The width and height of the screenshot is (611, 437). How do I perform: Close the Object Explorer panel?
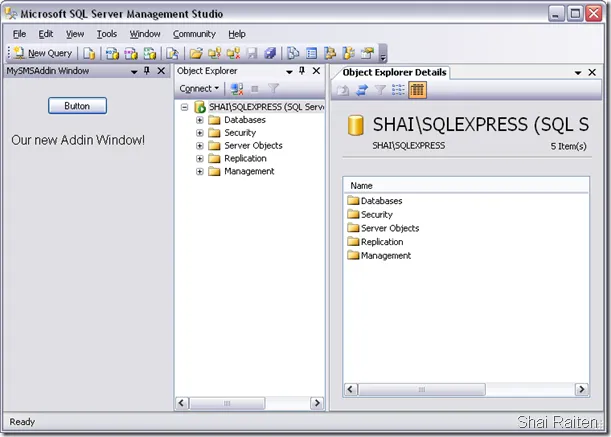pyautogui.click(x=316, y=71)
